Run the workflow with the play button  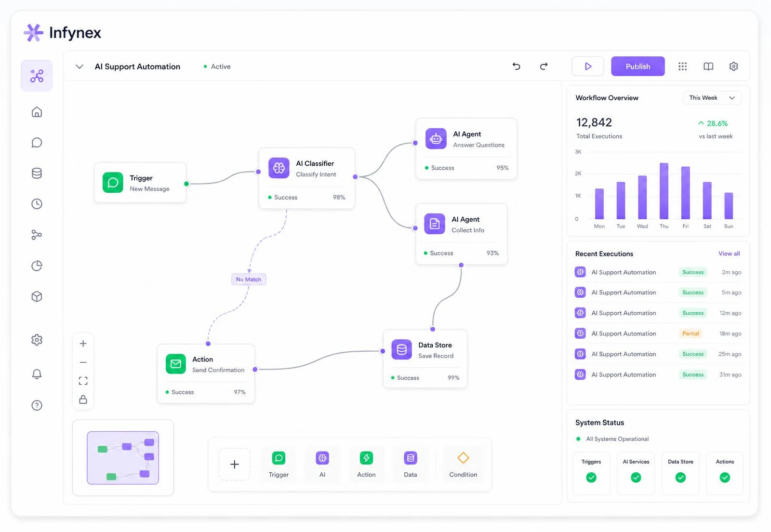588,66
